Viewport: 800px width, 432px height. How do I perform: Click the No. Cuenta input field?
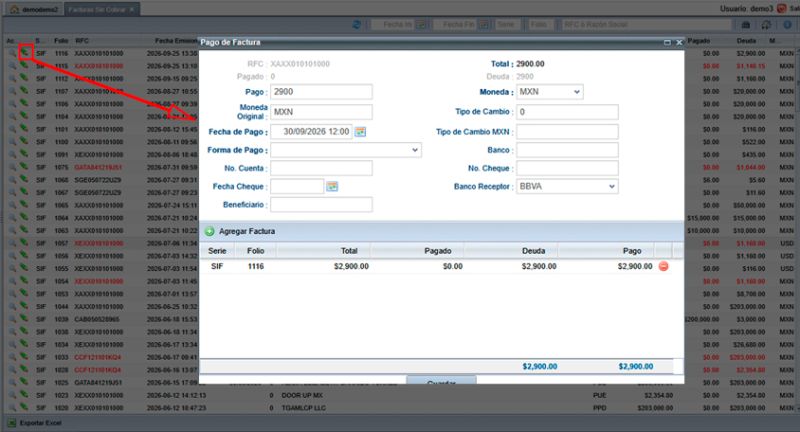[x=321, y=168]
